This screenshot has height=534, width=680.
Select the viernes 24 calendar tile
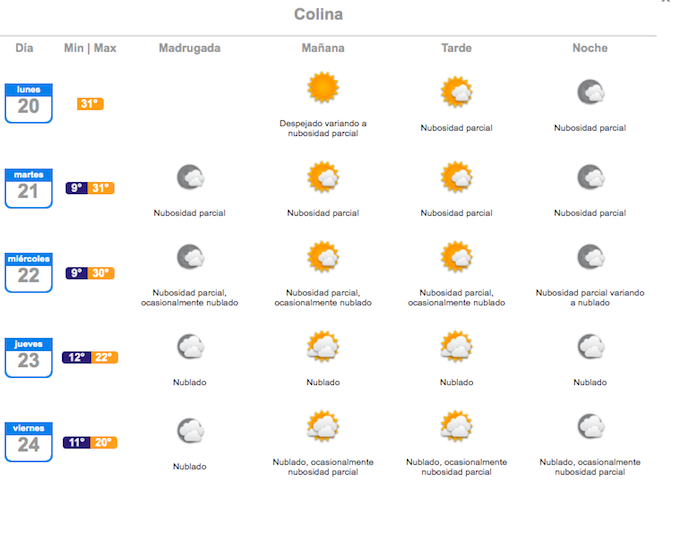28,442
